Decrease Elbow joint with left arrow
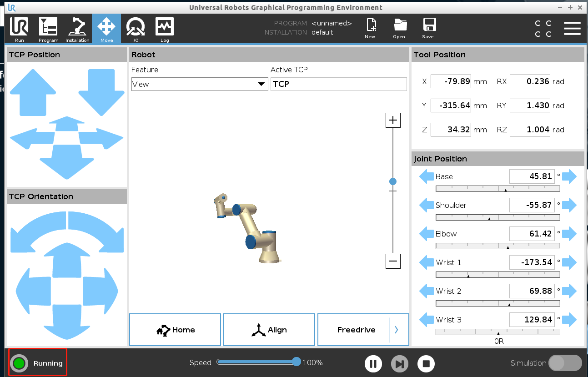The image size is (588, 377). 427,234
